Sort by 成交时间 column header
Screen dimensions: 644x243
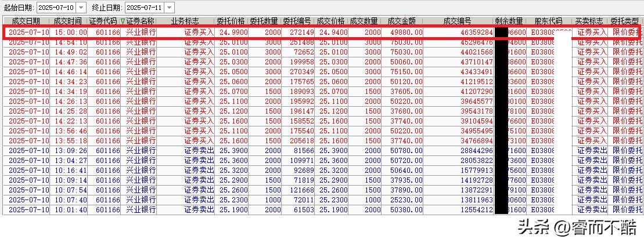[x=69, y=21]
